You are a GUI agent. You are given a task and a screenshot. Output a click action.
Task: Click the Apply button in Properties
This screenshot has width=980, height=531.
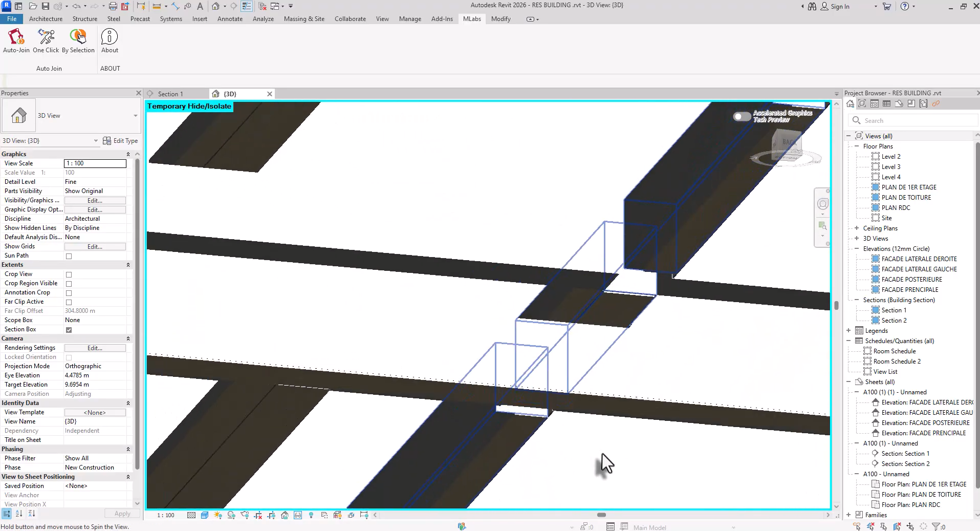[x=121, y=514]
